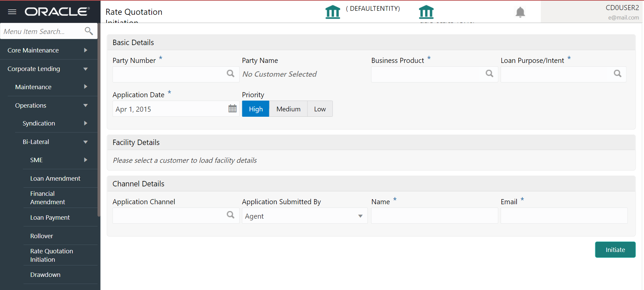
Task: Open Drawdown menu item
Action: point(60,275)
